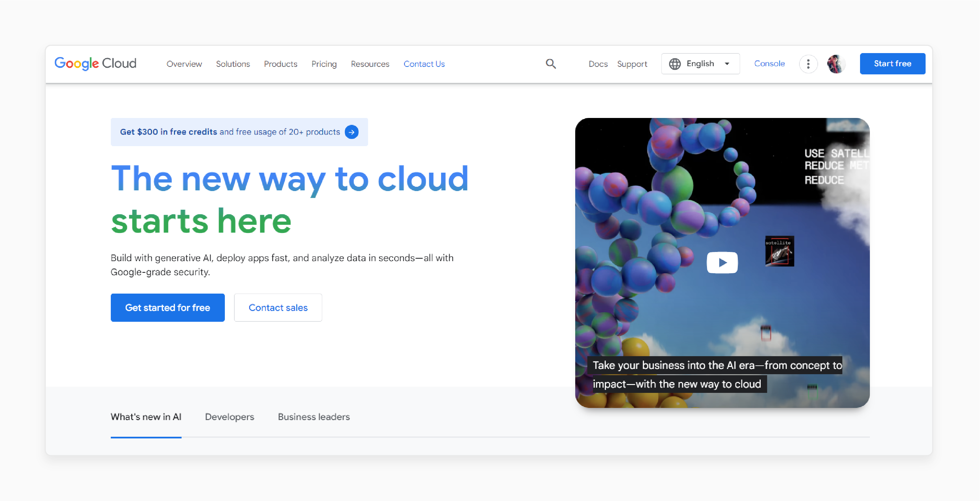
Task: Switch to the Developers tab
Action: pyautogui.click(x=229, y=416)
